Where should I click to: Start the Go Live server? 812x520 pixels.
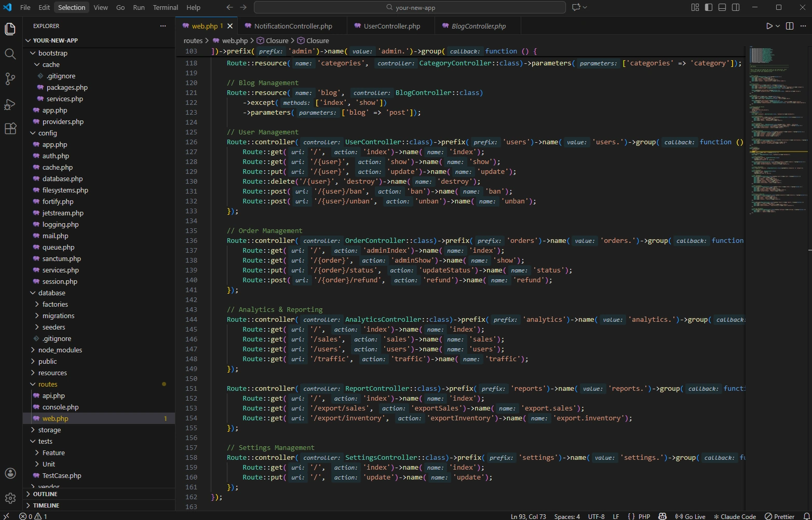click(x=691, y=516)
